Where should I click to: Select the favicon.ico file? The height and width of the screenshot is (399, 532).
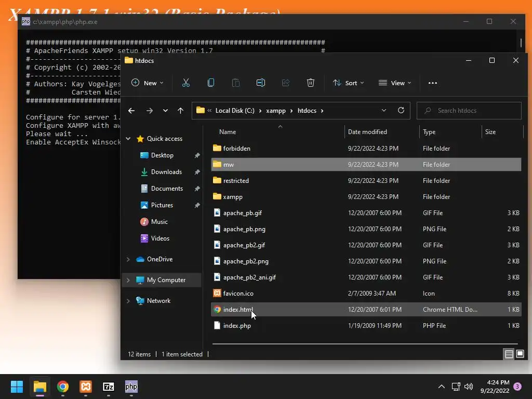click(366, 294)
